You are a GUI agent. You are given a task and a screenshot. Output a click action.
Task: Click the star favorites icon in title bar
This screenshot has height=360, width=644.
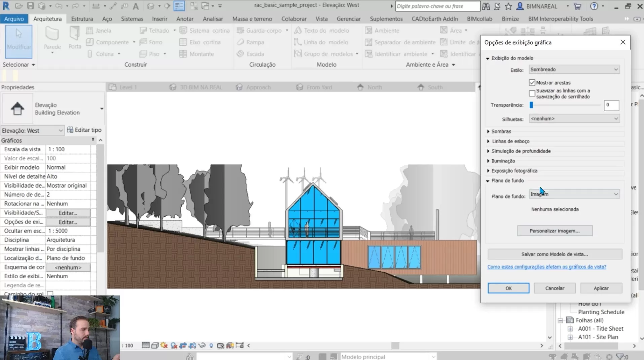pyautogui.click(x=508, y=6)
